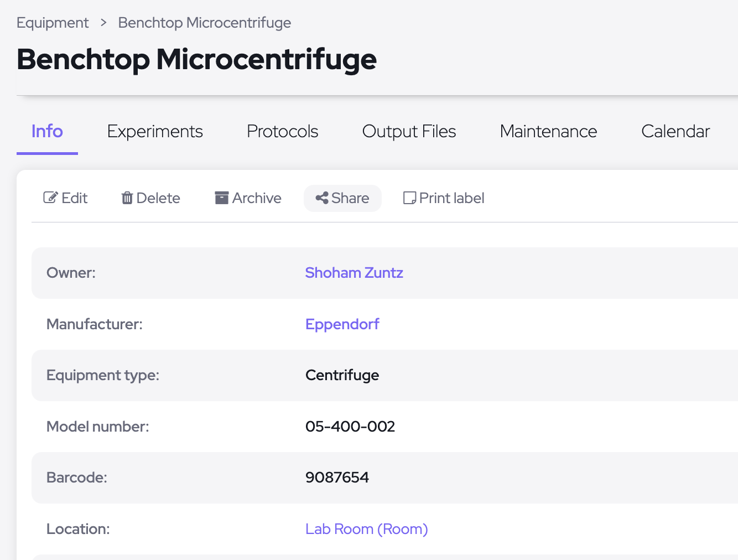Click the Delete trash can icon
The image size is (738, 560).
coord(127,198)
